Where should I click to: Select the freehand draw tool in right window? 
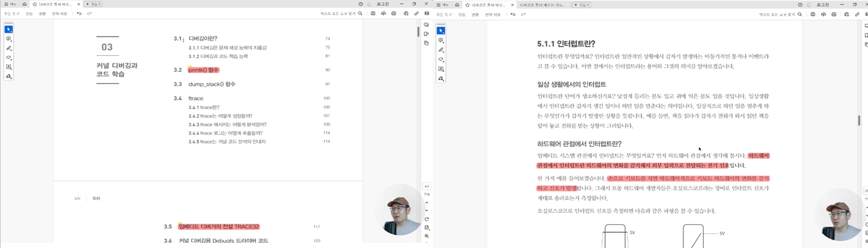(441, 60)
